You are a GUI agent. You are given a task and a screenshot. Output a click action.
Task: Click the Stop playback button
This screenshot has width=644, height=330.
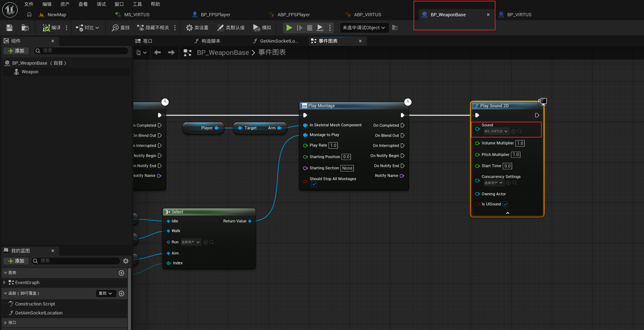[x=310, y=27]
